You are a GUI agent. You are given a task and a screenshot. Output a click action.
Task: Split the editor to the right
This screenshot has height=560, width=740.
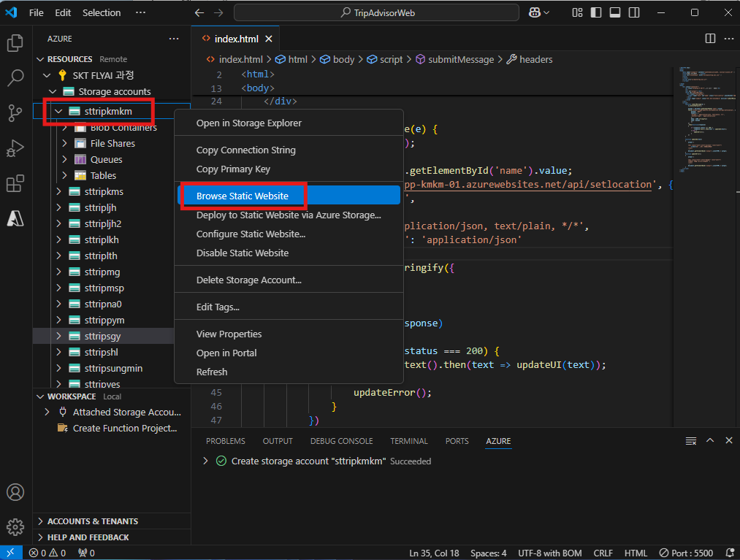click(710, 39)
